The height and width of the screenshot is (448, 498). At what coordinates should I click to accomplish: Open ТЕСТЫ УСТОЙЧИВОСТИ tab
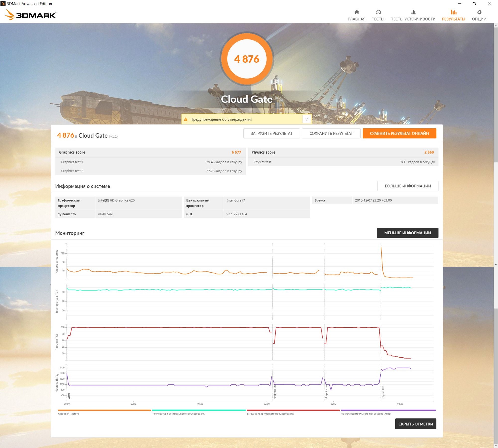413,15
